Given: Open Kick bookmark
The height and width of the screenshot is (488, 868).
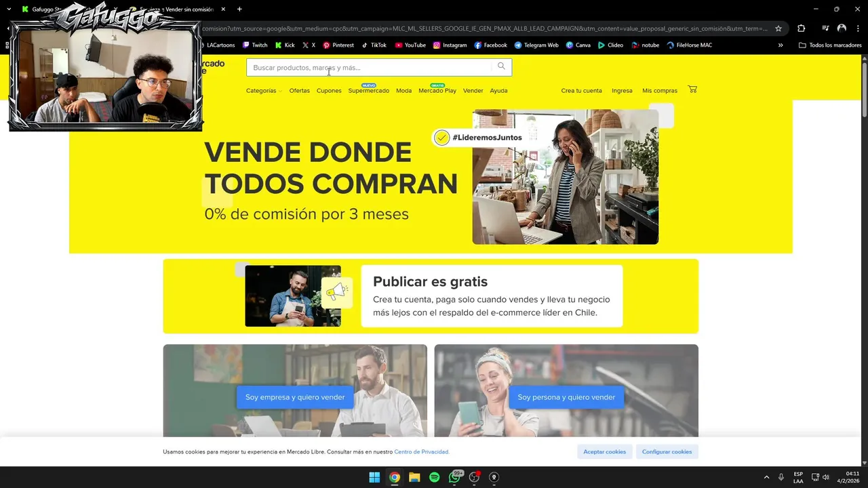Looking at the screenshot, I should pyautogui.click(x=285, y=45).
